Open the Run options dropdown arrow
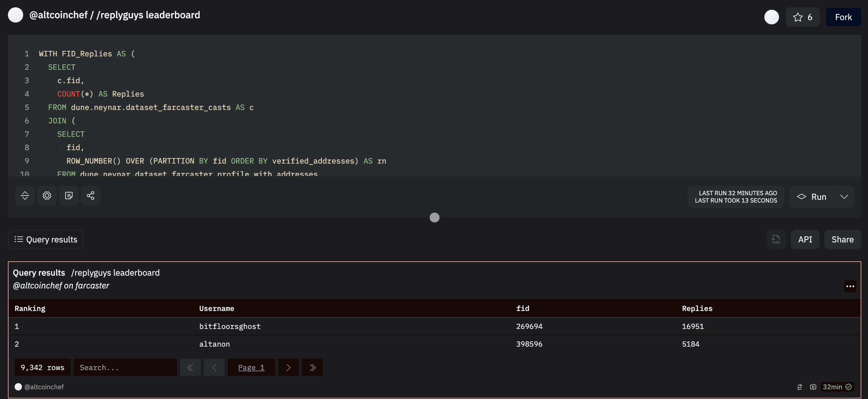 (844, 197)
